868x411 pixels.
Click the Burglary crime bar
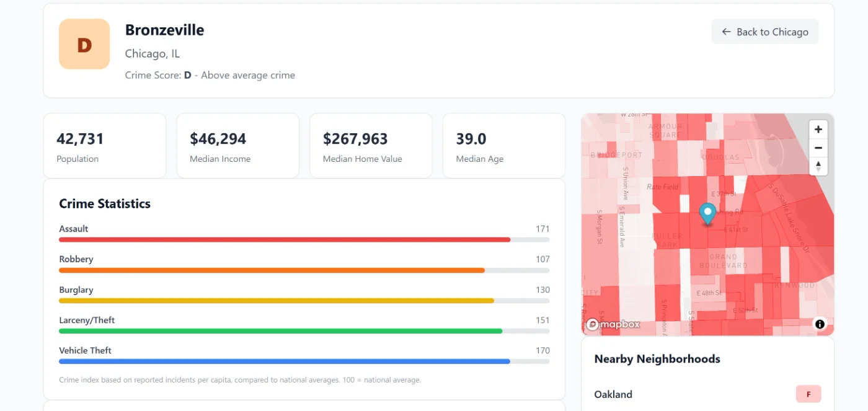point(304,301)
